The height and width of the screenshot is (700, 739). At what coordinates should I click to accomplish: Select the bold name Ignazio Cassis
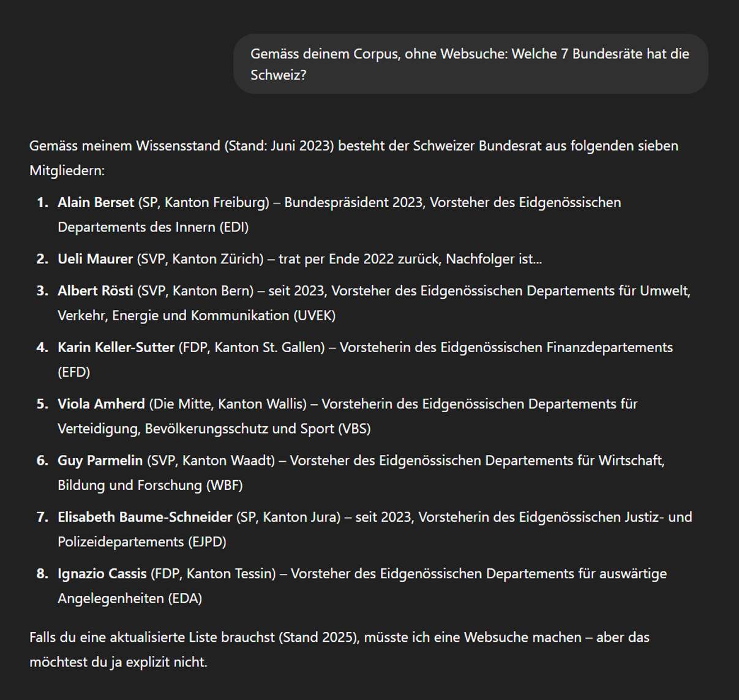102,574
